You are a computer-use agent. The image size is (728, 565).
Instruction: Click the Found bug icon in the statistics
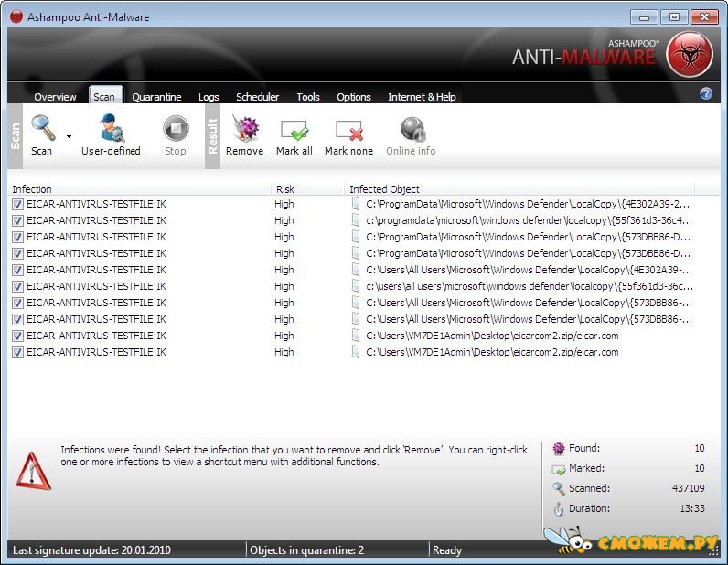pyautogui.click(x=559, y=449)
